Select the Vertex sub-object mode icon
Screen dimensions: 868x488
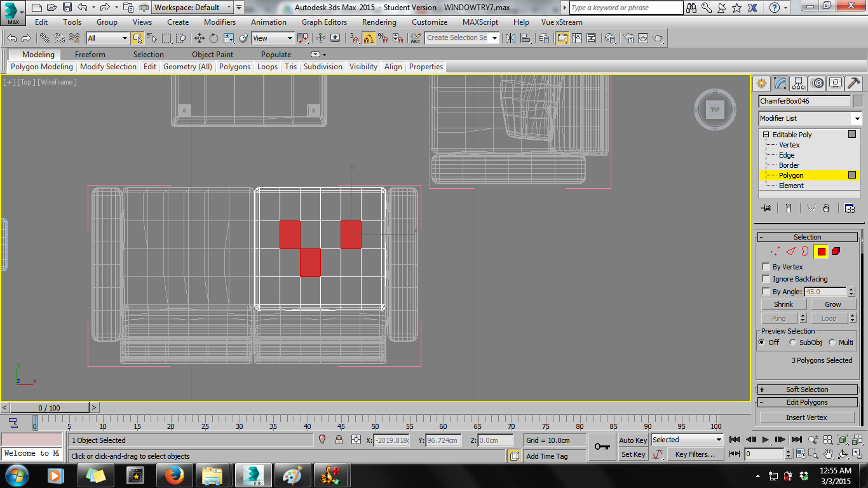pos(773,251)
